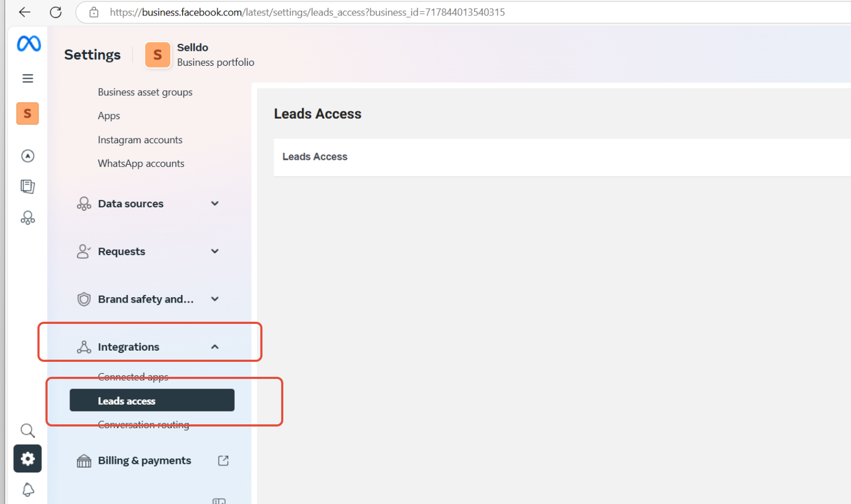
Task: Click the Selldo portfolio name
Action: [192, 48]
